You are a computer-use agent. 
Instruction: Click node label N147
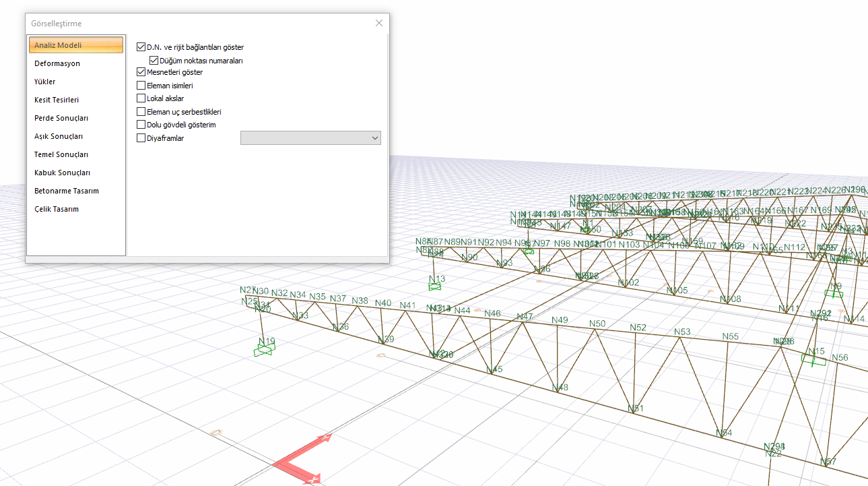point(560,226)
